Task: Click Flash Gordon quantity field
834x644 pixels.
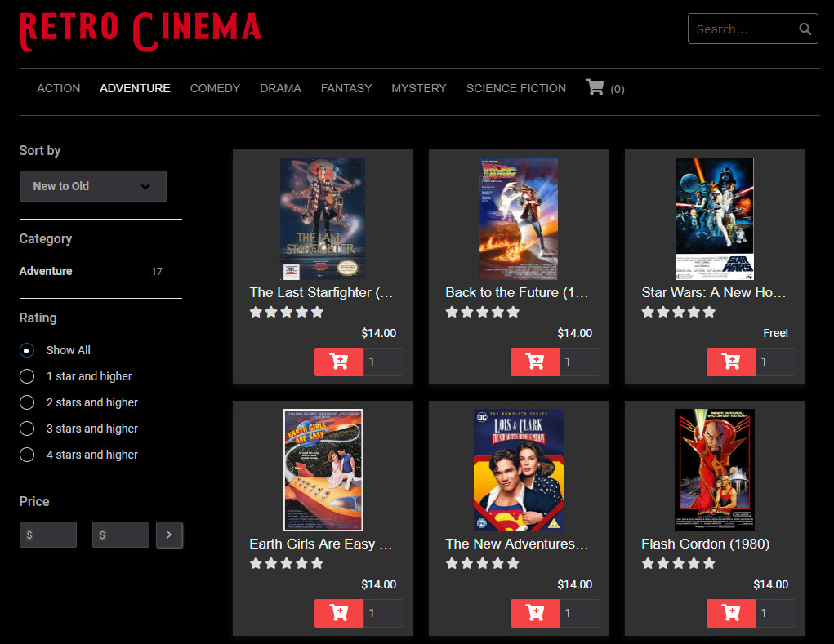Action: click(x=775, y=613)
